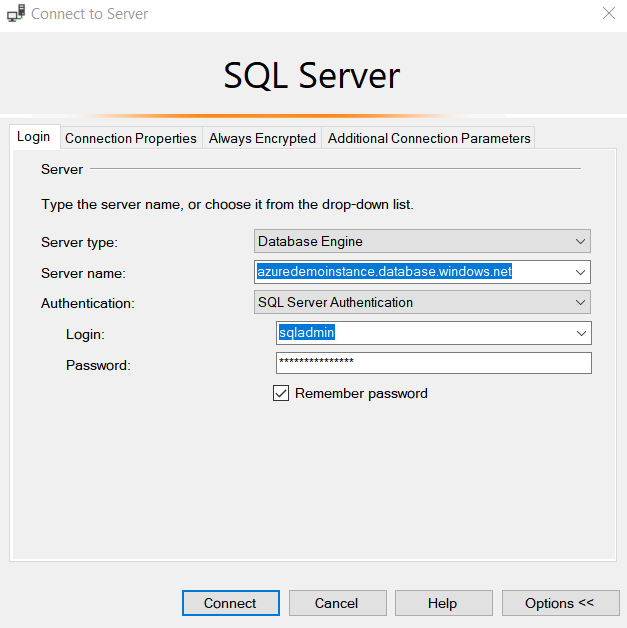Switch to the Login tab
This screenshot has width=627, height=628.
click(x=34, y=137)
